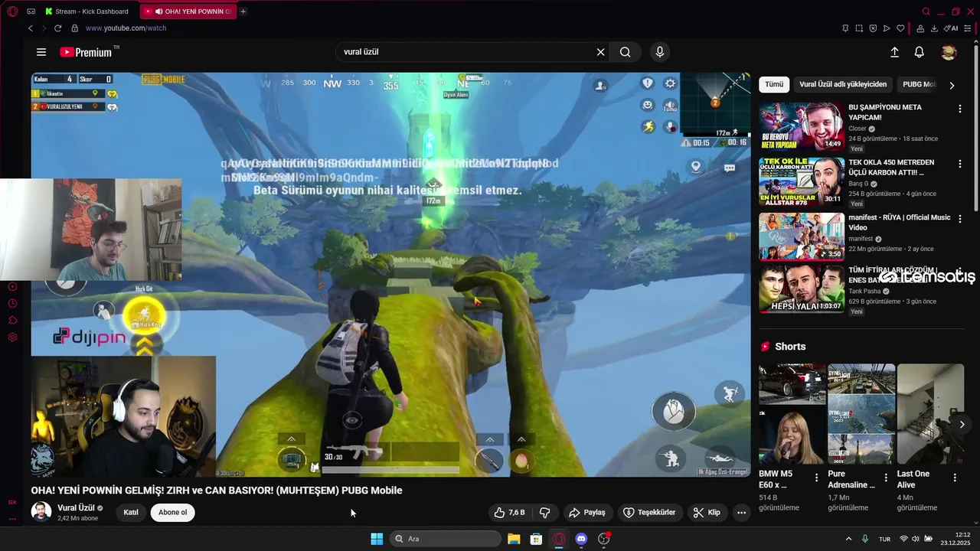Open the YouTube upload/create icon
This screenshot has height=551, width=980.
894,52
